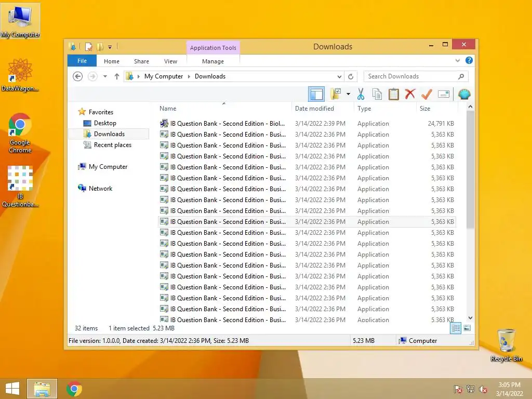Select the Recycle Bin desktop icon
Screen dimensions: 532x399
click(506, 345)
